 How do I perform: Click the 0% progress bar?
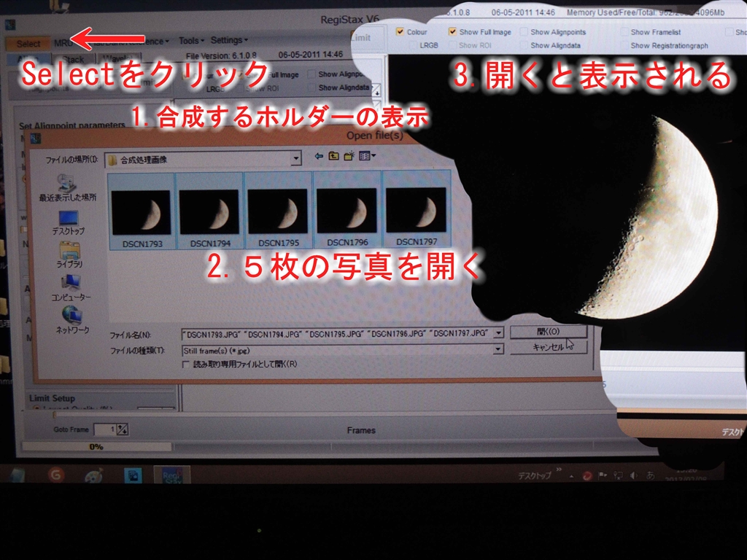click(x=96, y=447)
